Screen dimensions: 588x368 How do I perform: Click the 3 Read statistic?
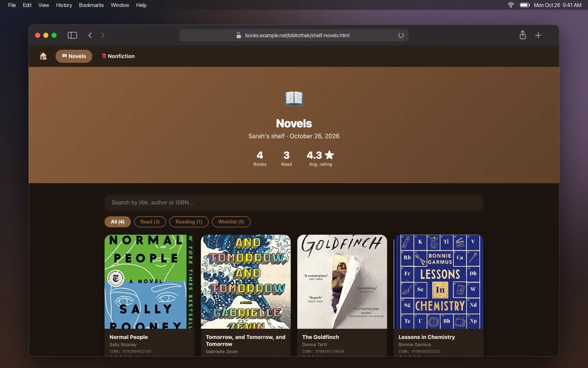pyautogui.click(x=287, y=158)
